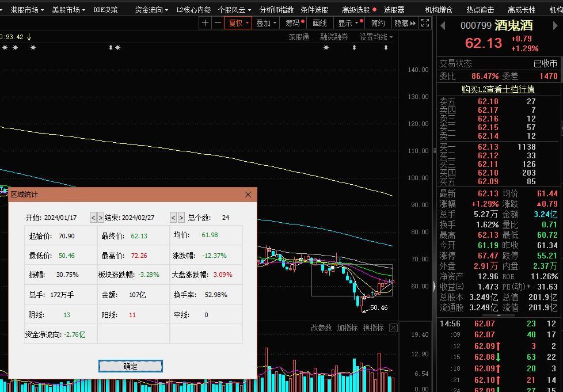Open 高成长性 menu
The height and width of the screenshot is (392, 563).
click(x=522, y=10)
